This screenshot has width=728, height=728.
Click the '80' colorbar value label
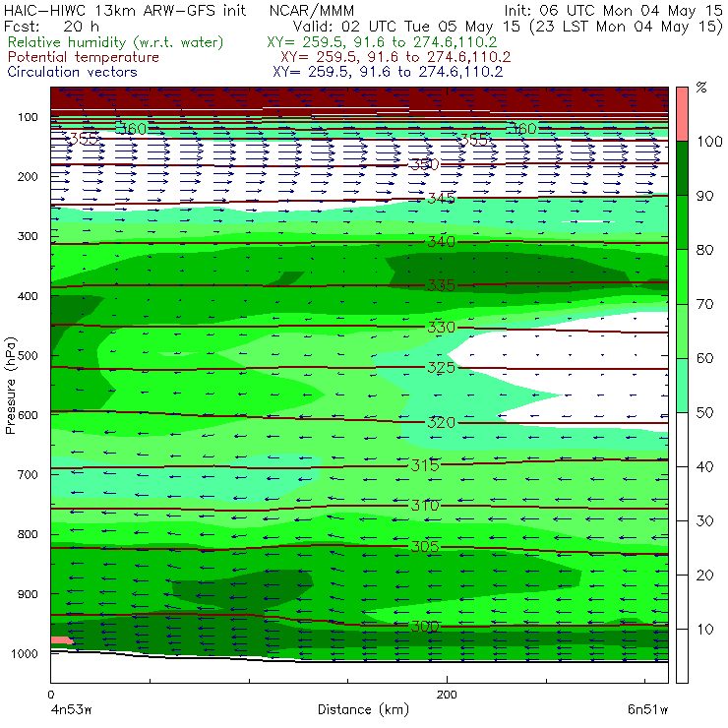[x=704, y=250]
